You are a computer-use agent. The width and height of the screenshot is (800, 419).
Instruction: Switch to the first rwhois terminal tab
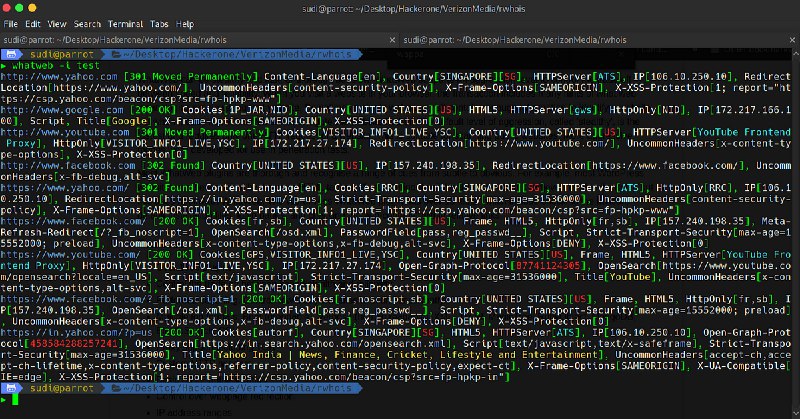199,40
